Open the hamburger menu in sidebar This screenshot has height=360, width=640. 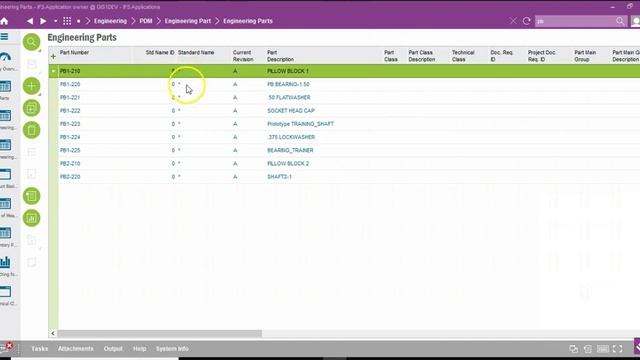tap(4, 37)
